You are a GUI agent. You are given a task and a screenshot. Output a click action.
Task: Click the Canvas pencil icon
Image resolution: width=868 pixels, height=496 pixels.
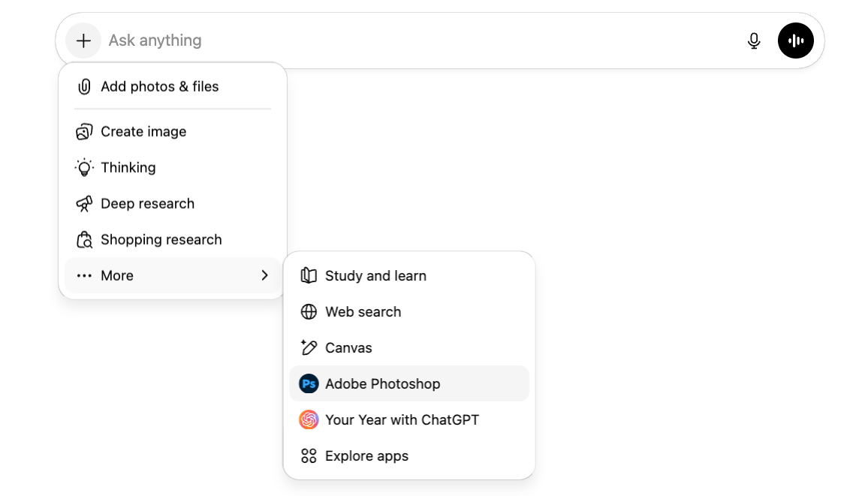pos(309,347)
